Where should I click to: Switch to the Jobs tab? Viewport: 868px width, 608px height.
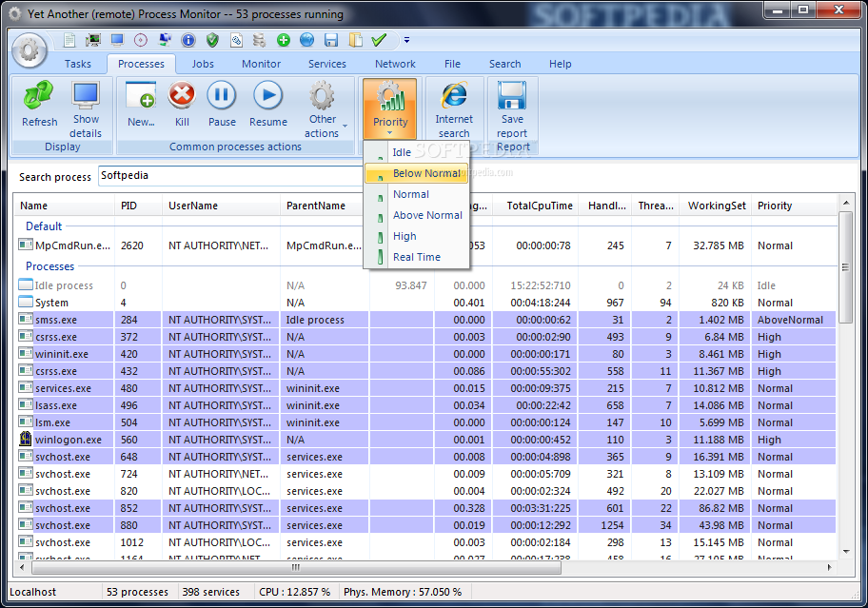[x=203, y=64]
